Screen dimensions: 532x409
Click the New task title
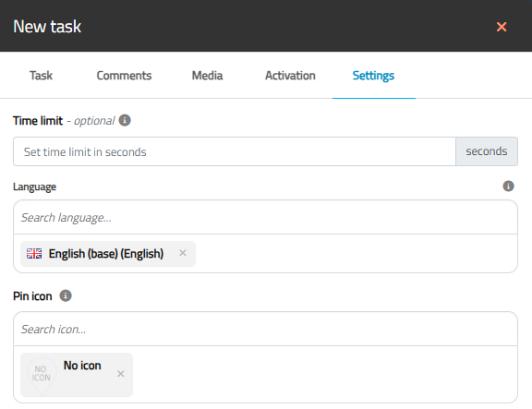[47, 27]
